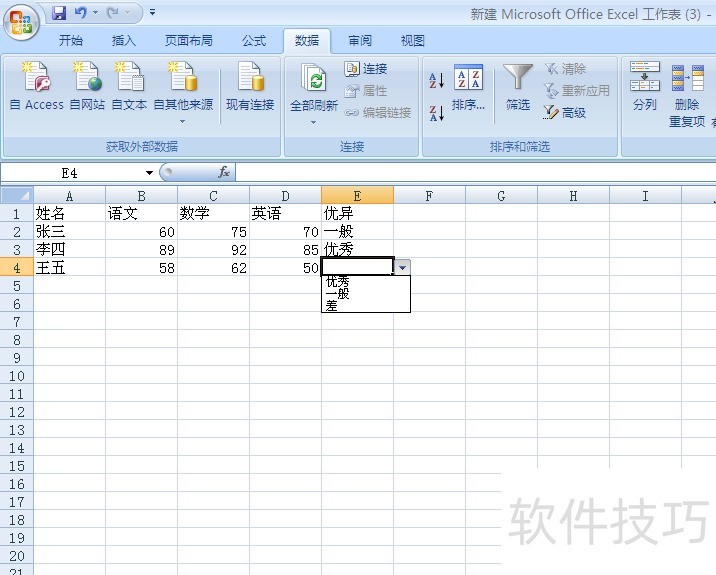
Task: Click the 语文 header cell
Action: (x=142, y=213)
